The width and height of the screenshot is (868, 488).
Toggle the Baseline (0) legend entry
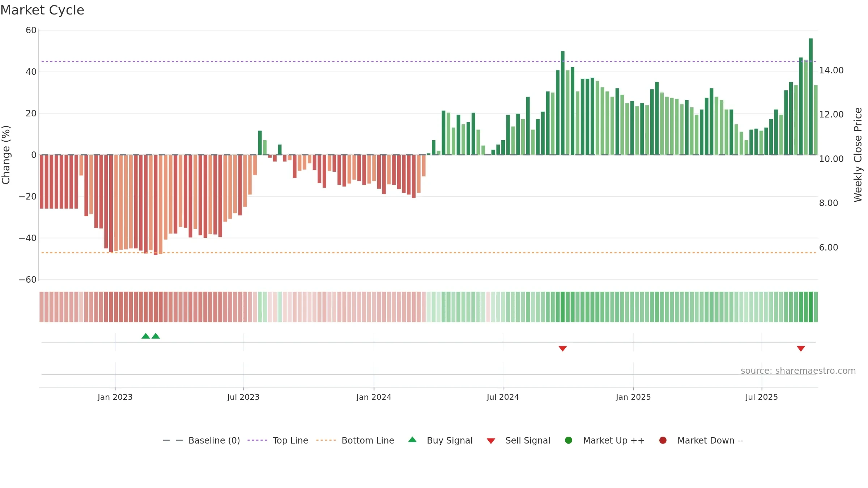pyautogui.click(x=201, y=440)
